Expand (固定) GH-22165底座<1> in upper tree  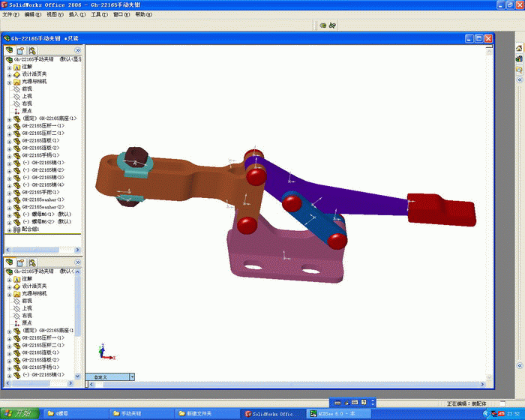tap(9, 119)
